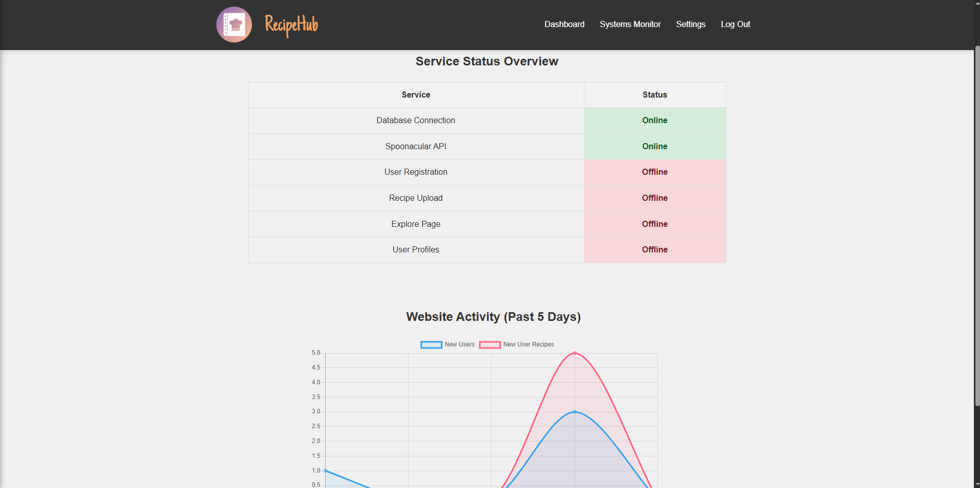
Task: Toggle New User Recipes legend swatch
Action: click(x=490, y=345)
